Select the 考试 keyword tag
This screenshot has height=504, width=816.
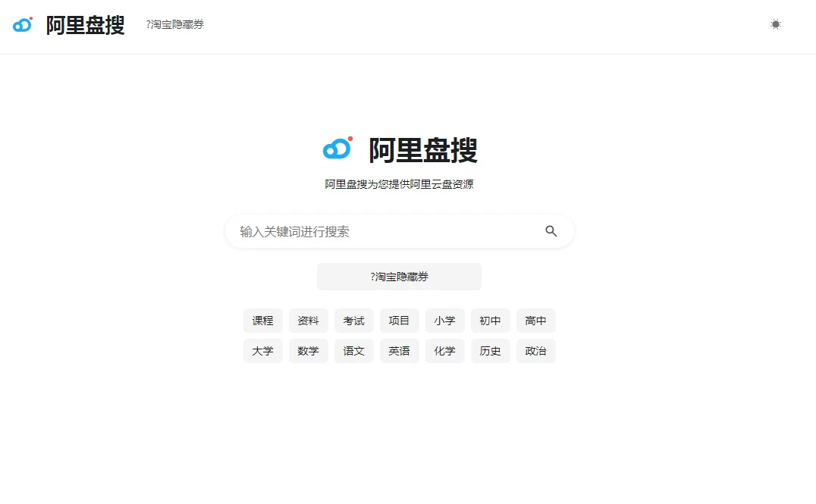point(353,320)
